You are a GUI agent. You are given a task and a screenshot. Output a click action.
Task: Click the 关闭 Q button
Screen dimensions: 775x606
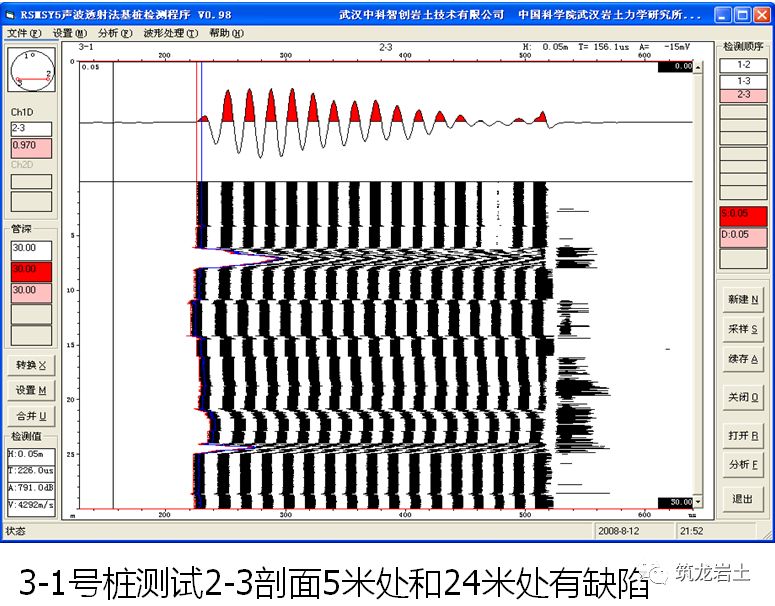pos(742,397)
